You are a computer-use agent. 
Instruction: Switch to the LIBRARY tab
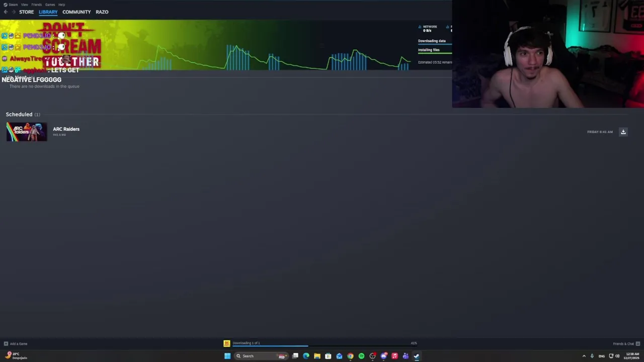point(48,12)
